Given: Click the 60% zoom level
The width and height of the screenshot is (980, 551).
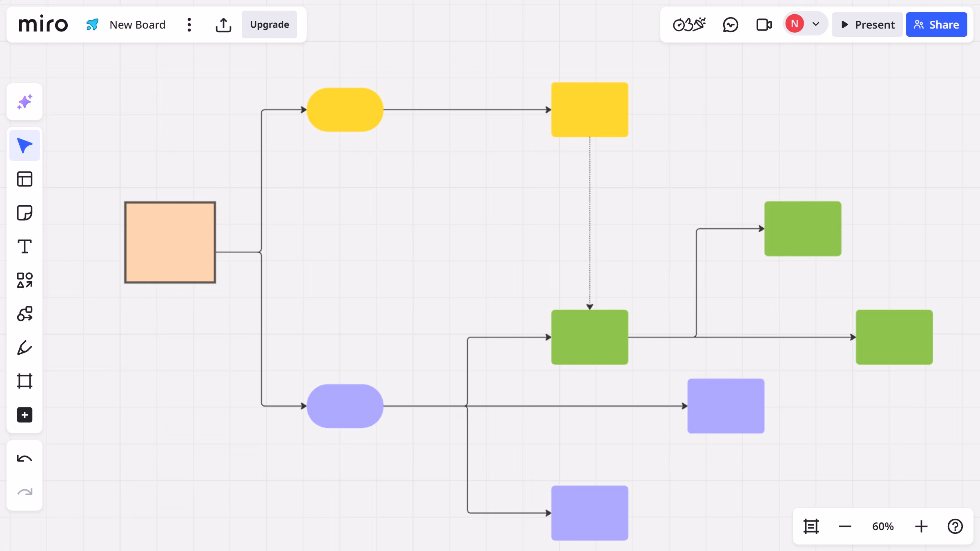Looking at the screenshot, I should pyautogui.click(x=883, y=526).
